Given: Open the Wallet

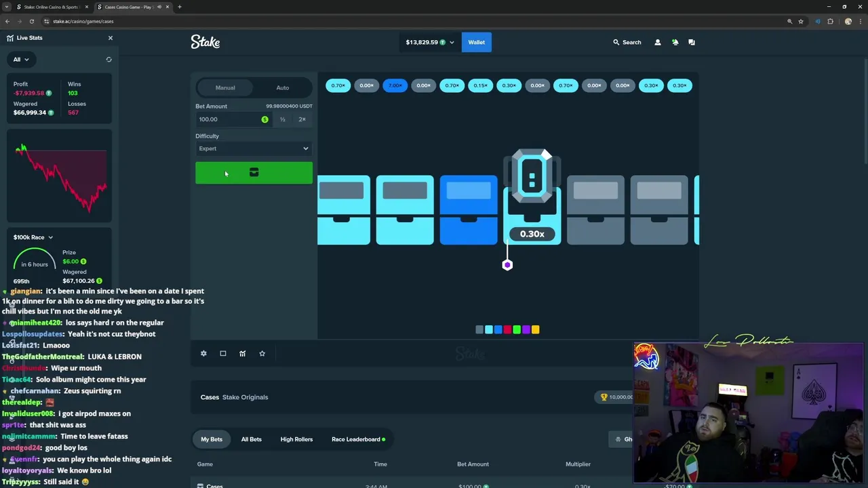Looking at the screenshot, I should pos(477,42).
